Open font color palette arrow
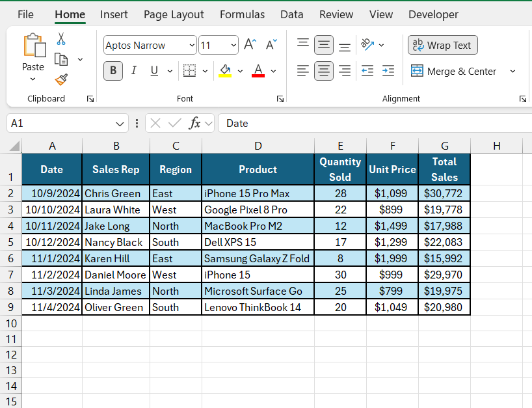Viewport: 532px width, 408px height. click(273, 72)
